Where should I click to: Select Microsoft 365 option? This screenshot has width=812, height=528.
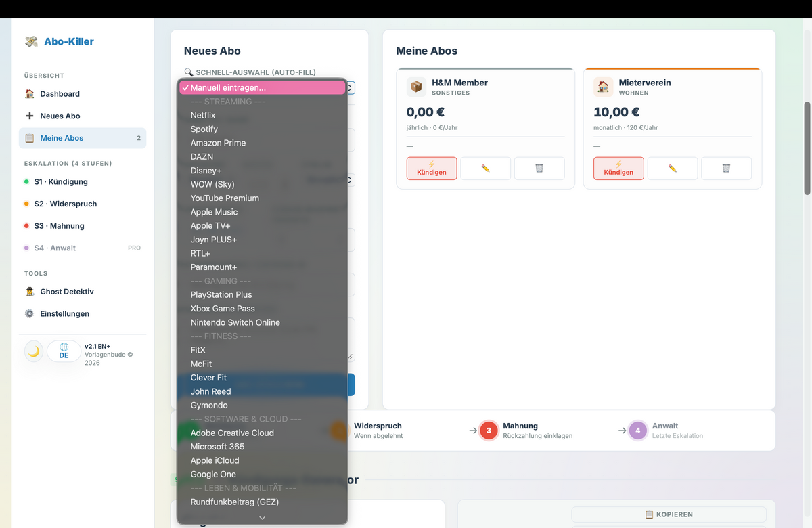[263, 447]
